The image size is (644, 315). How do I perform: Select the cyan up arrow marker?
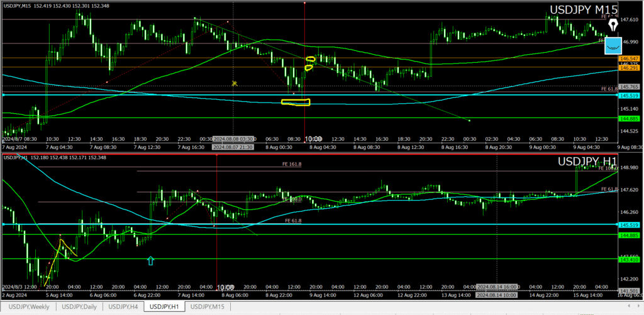[x=150, y=260]
